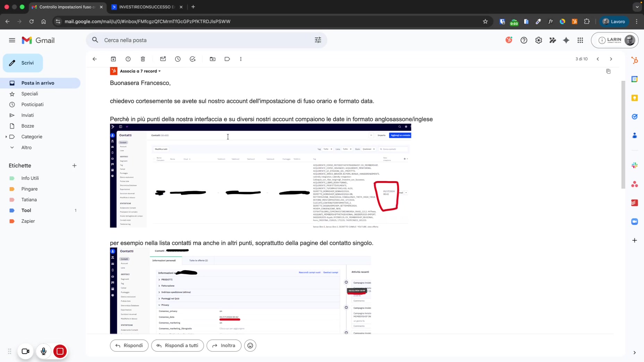Snooze the email with the clock icon
This screenshot has height=362, width=644.
pyautogui.click(x=178, y=59)
